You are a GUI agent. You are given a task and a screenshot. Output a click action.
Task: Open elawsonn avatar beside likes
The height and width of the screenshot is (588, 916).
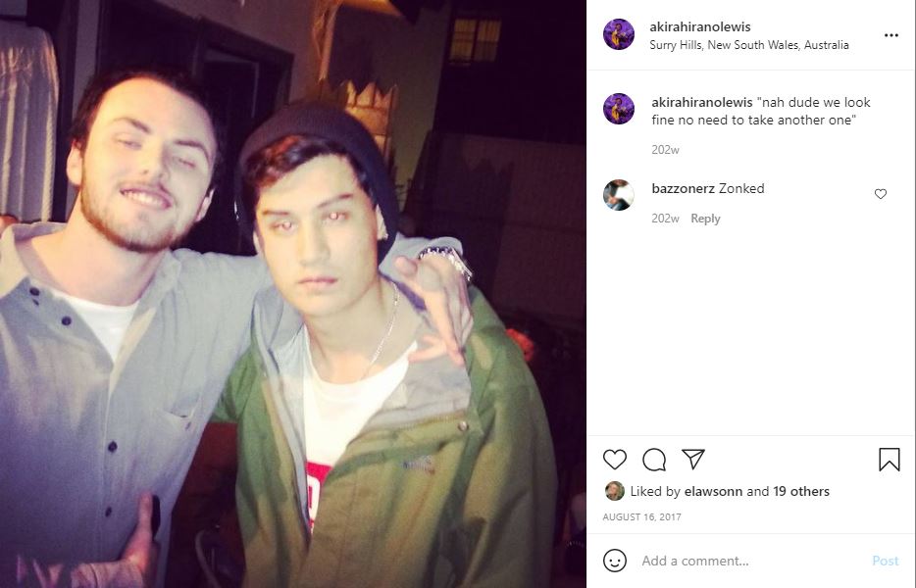615,491
